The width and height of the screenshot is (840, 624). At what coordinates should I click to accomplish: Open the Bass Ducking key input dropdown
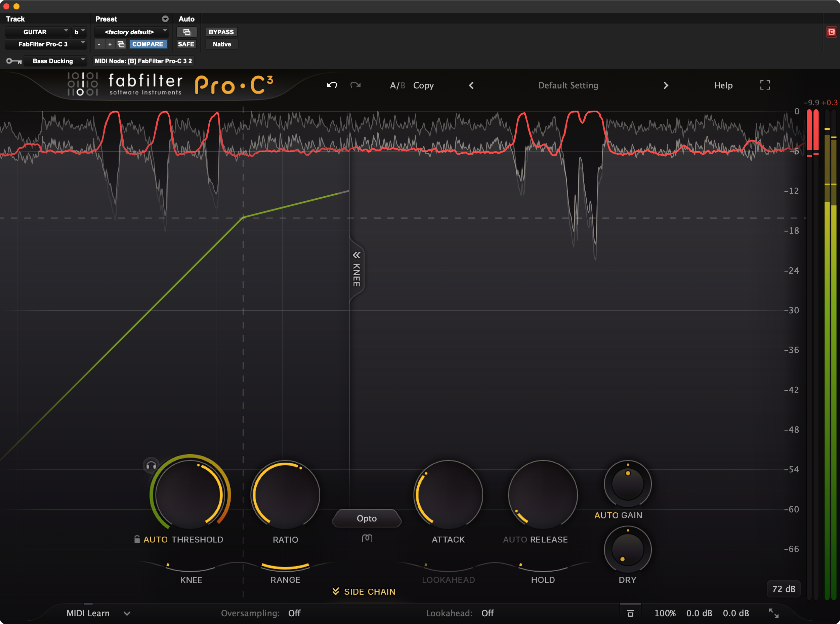pos(55,61)
